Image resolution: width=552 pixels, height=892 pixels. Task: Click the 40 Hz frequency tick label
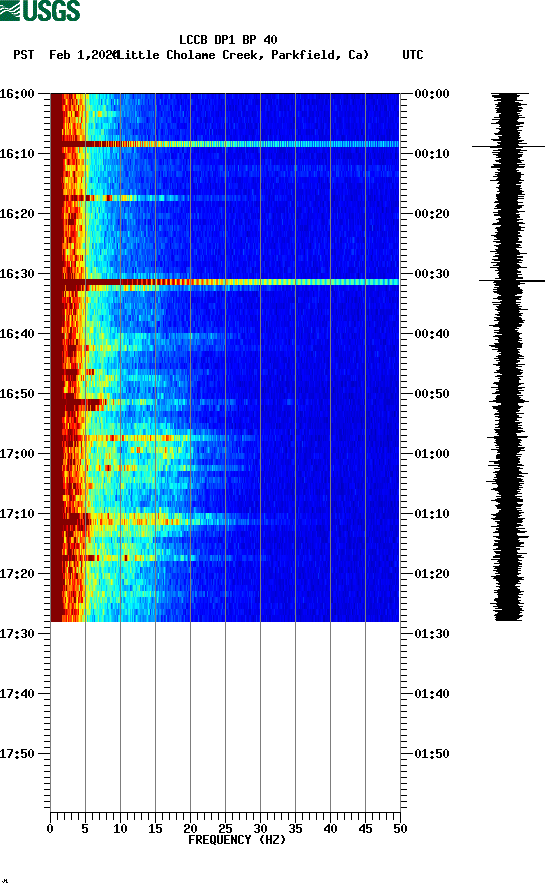[x=330, y=829]
